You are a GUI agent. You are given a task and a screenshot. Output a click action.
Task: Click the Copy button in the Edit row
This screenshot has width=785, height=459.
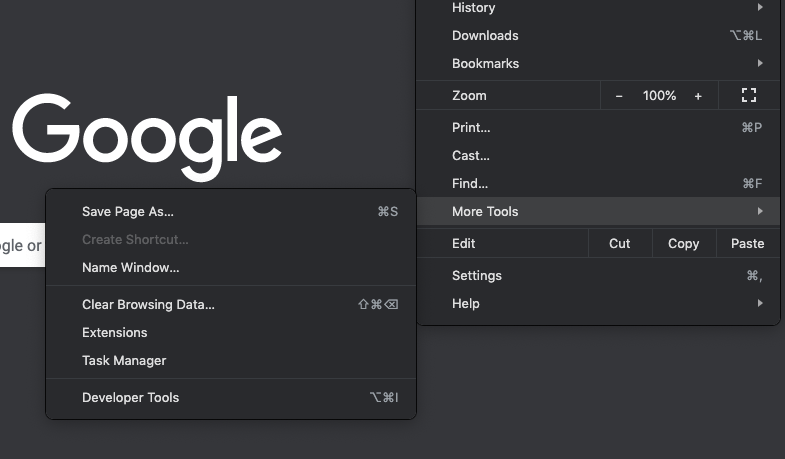pos(684,243)
